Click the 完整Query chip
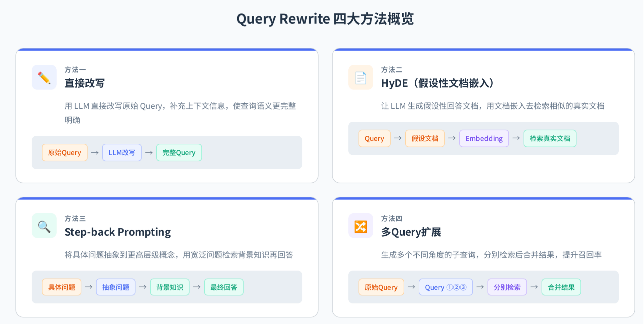Viewport: 644px width, 324px height. coord(179,153)
